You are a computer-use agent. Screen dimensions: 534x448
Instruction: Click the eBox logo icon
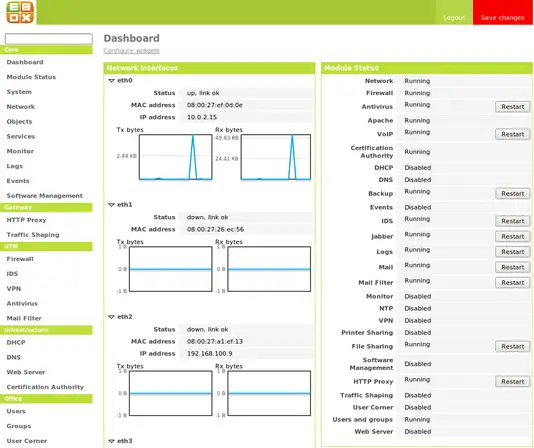click(x=20, y=12)
